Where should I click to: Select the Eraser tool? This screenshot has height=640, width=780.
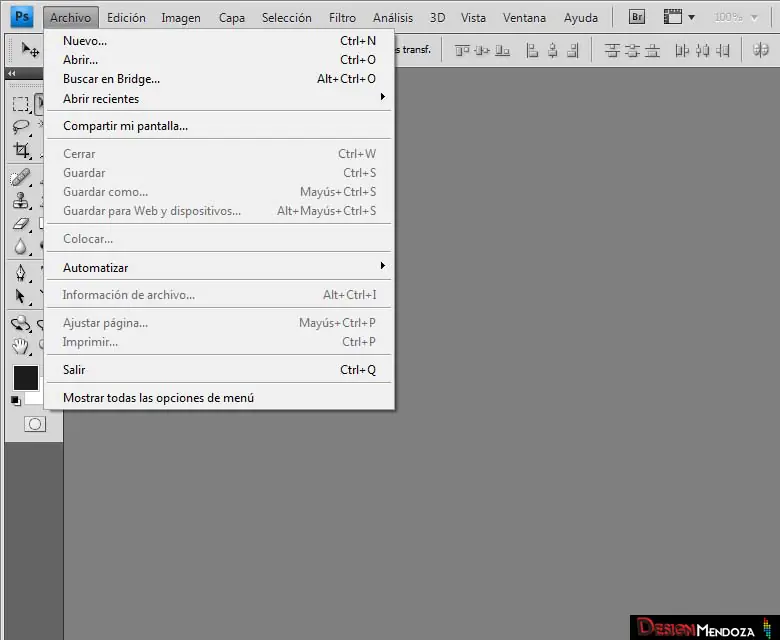tap(21, 224)
